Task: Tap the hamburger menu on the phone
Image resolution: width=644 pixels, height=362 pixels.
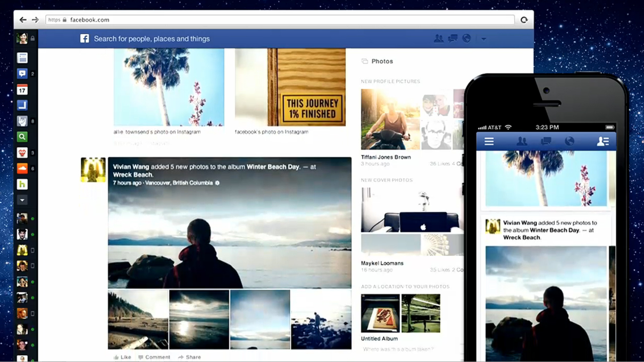Action: pos(489,141)
